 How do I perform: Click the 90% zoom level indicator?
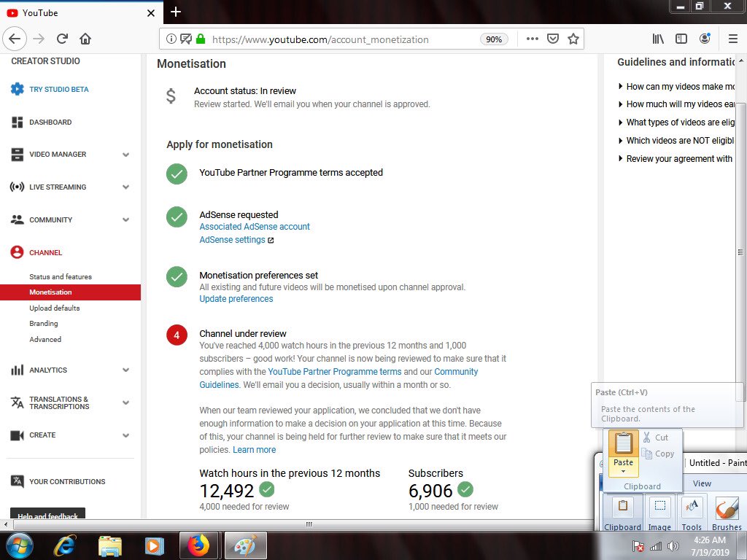(x=494, y=39)
